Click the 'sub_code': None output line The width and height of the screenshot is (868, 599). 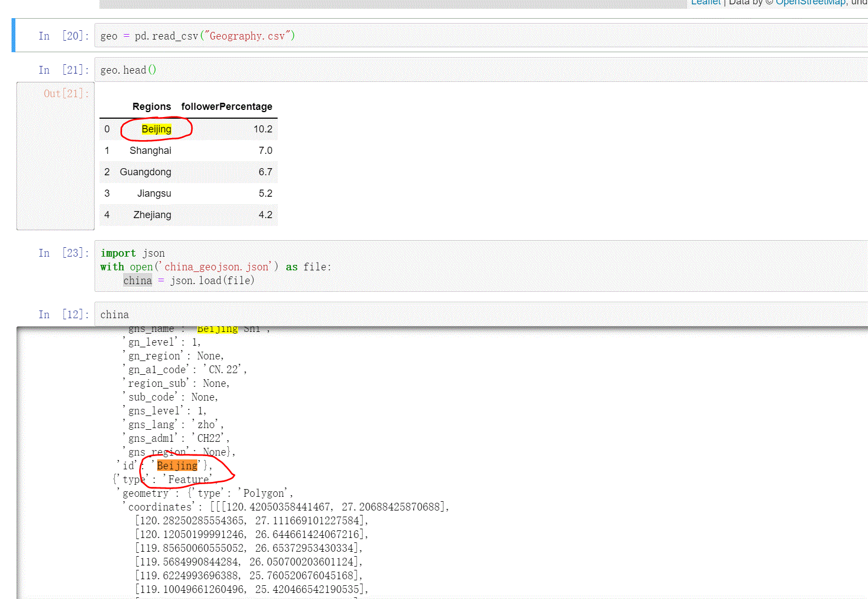(170, 397)
